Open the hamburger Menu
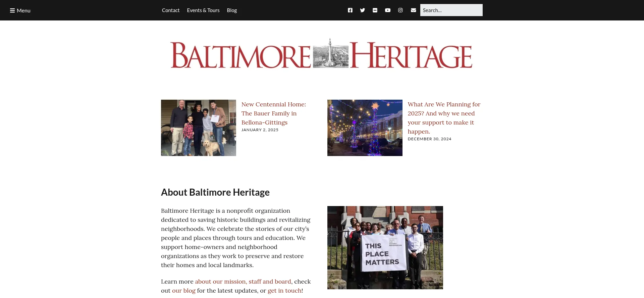This screenshot has width=644, height=298. click(20, 10)
